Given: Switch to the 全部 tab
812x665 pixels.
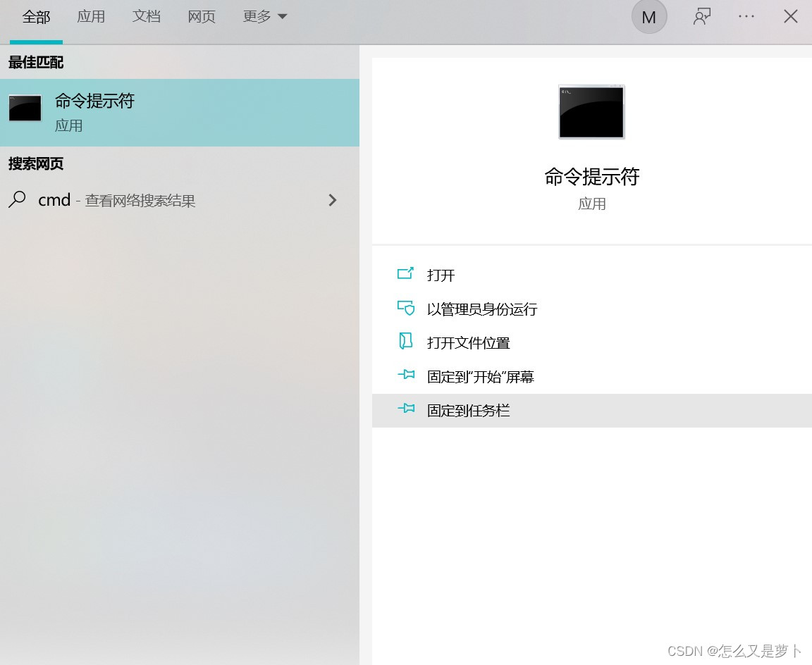Looking at the screenshot, I should [x=36, y=17].
